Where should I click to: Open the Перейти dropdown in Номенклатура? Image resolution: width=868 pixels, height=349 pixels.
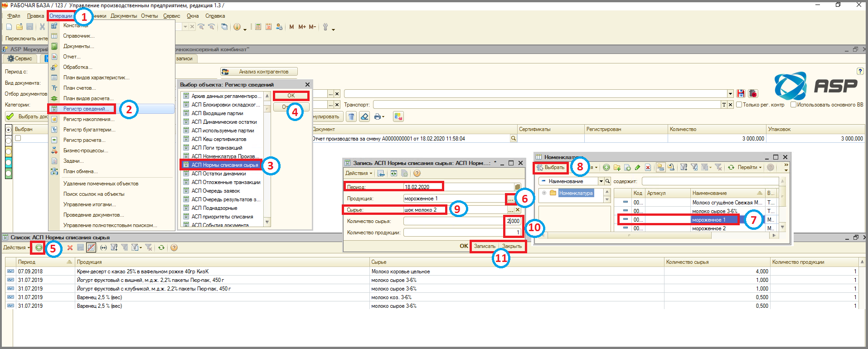point(750,167)
